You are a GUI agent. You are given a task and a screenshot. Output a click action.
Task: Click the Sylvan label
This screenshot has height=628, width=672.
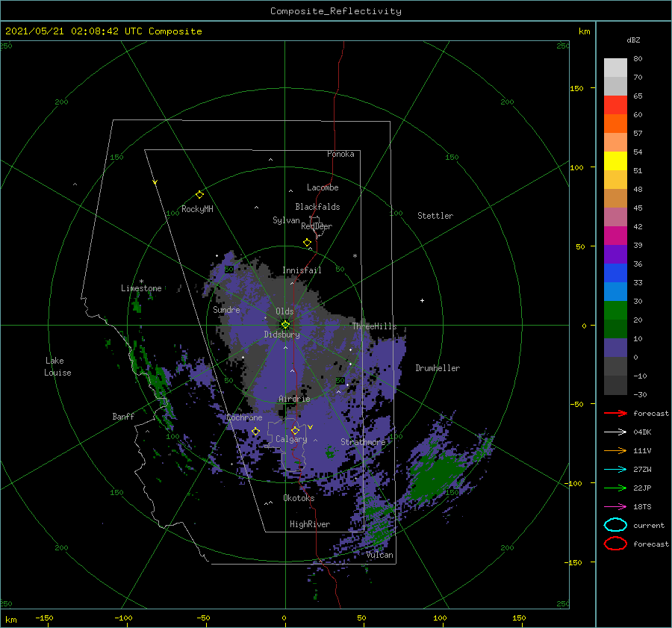[x=286, y=220]
